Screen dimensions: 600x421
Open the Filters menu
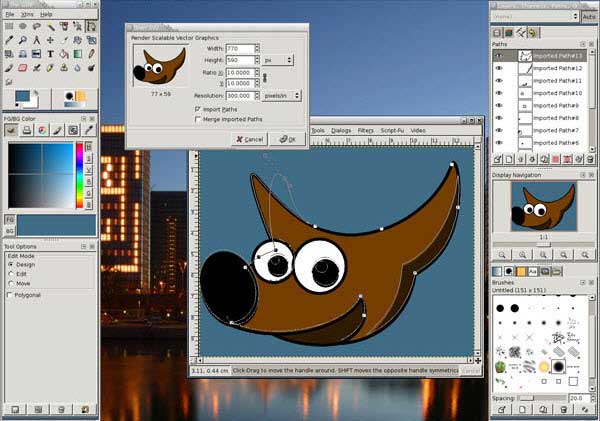coord(366,130)
